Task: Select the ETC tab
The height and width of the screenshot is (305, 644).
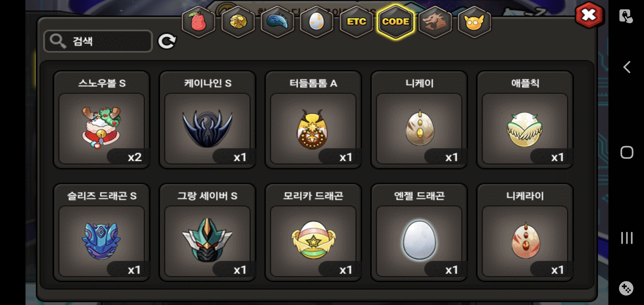Action: point(356,22)
